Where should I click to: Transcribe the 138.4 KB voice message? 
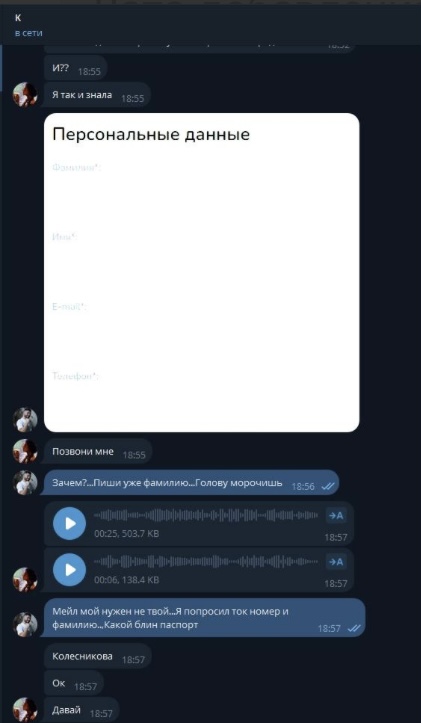pos(336,562)
